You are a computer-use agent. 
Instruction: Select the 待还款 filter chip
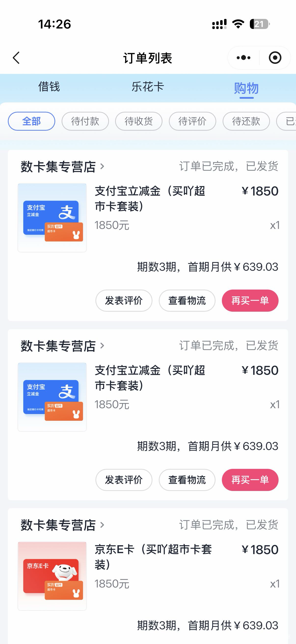(246, 121)
